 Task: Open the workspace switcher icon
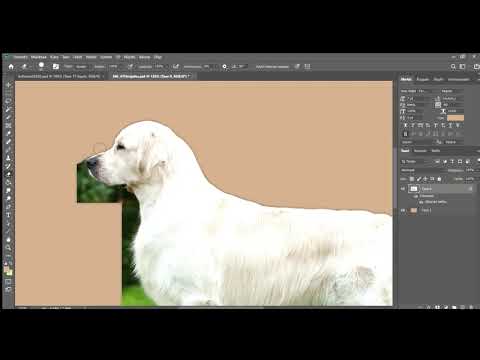tap(462, 67)
